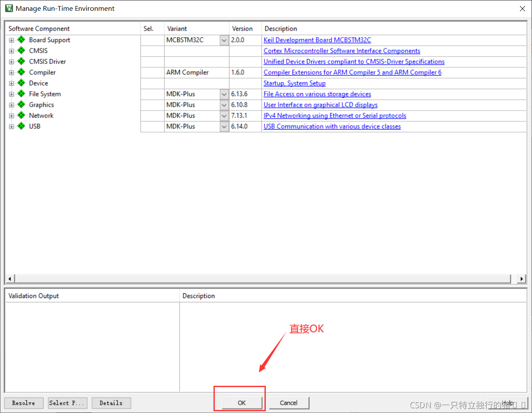Image resolution: width=532 pixels, height=413 pixels.
Task: Select the Board Support row label
Action: pyautogui.click(x=50, y=40)
